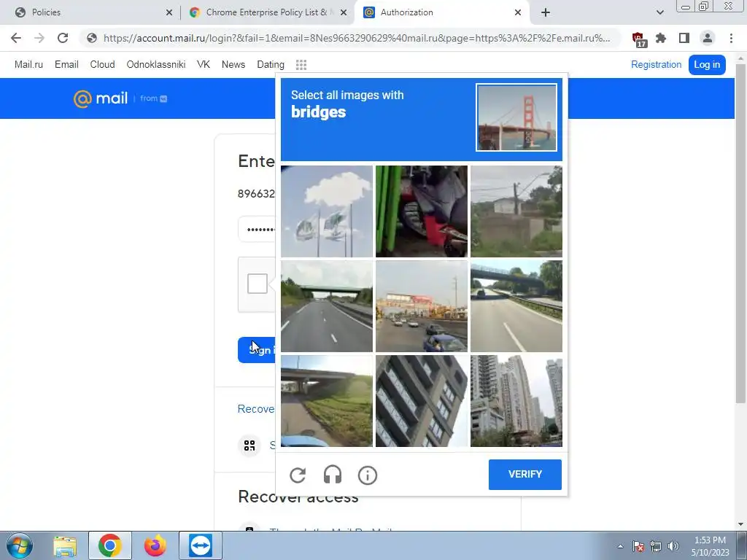Open the uBlock extension icon with badge 17
The width and height of the screenshot is (747, 560).
pos(638,39)
